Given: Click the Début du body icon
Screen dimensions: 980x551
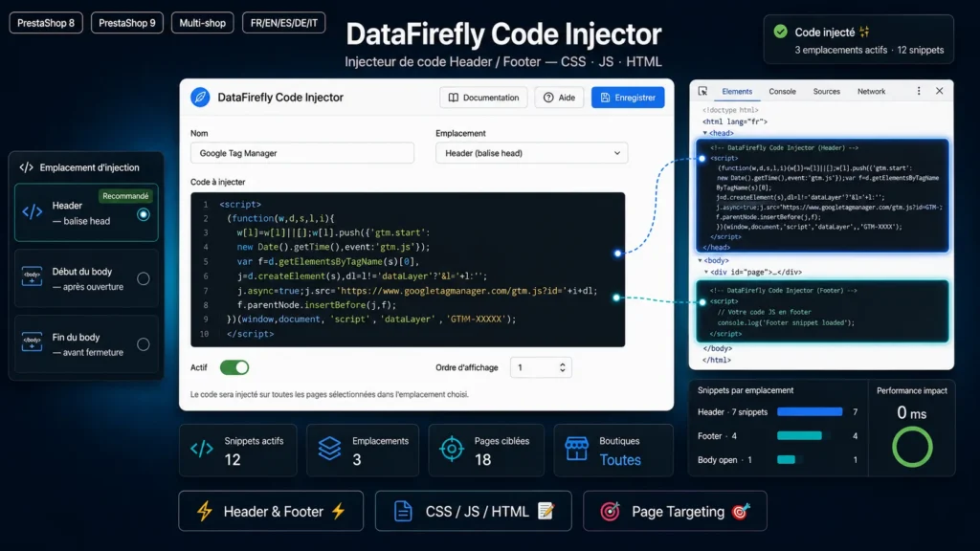Looking at the screenshot, I should click(x=32, y=277).
